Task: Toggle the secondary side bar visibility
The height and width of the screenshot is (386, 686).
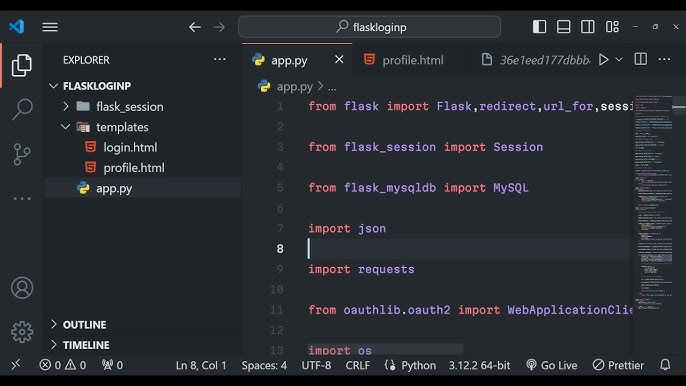Action: [x=587, y=27]
